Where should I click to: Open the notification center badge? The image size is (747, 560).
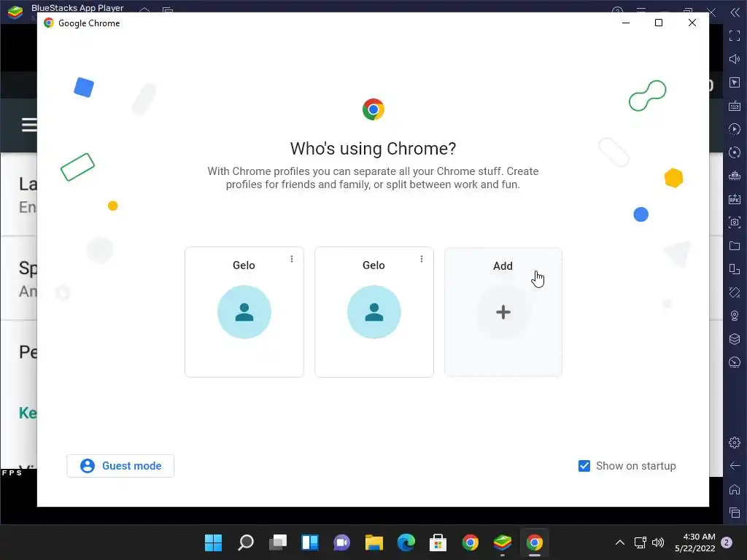point(727,542)
